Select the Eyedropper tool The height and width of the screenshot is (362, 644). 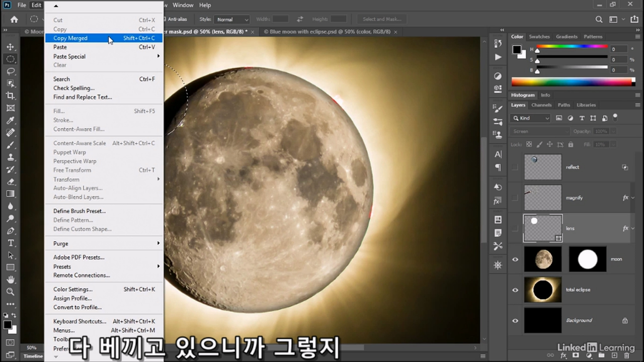point(11,120)
